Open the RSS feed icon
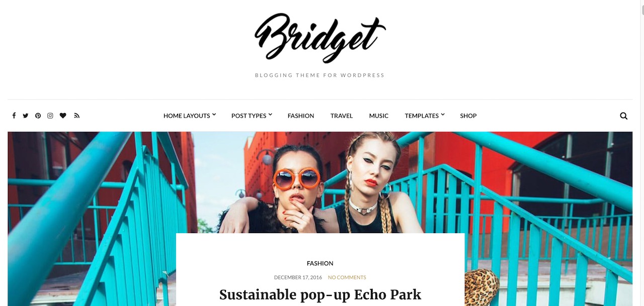This screenshot has height=306, width=644. coord(77,116)
